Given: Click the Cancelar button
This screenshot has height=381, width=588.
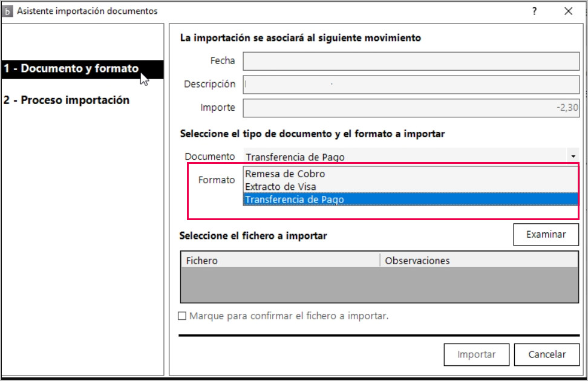Looking at the screenshot, I should (x=547, y=355).
